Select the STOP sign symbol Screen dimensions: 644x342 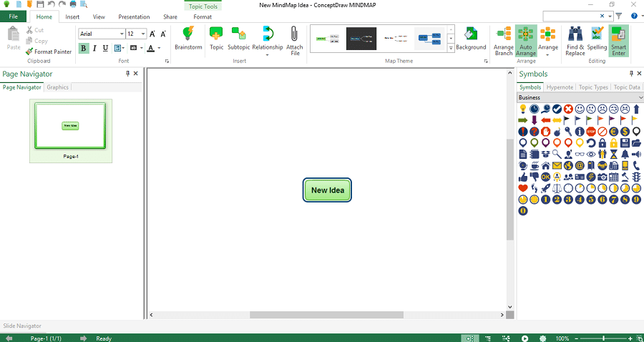coord(591,132)
